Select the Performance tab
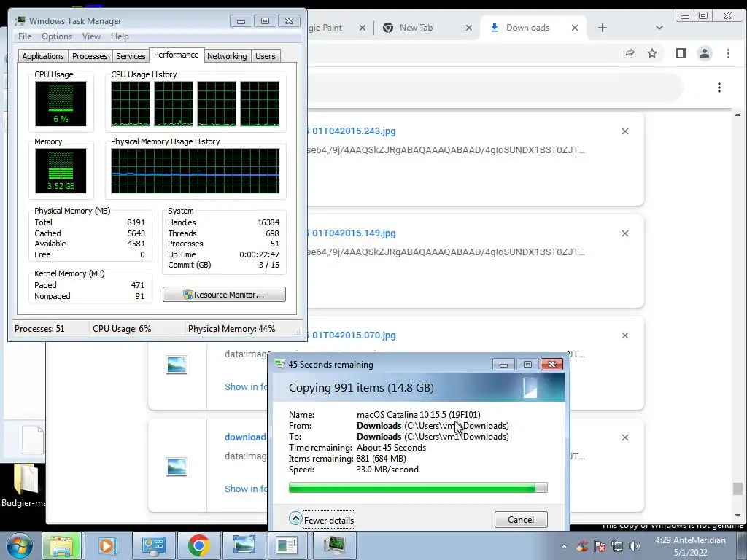Viewport: 747px width, 560px height. coord(177,55)
